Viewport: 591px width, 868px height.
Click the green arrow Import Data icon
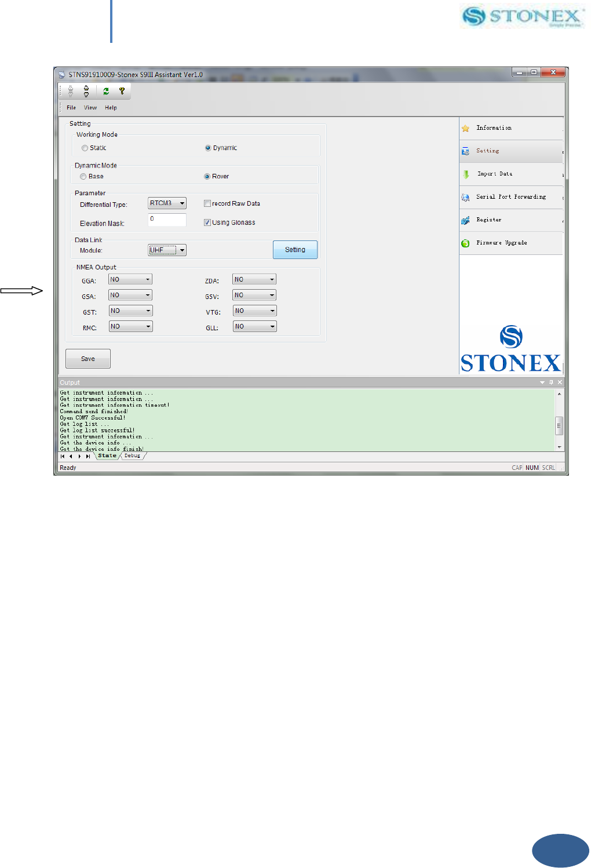466,174
